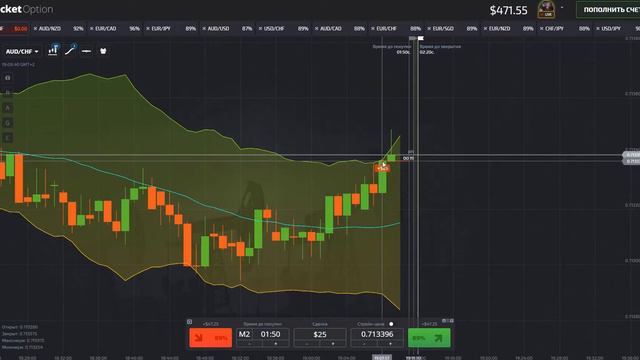640x360 pixels.
Task: Select the 'A' button in left sidebar
Action: click(8, 108)
